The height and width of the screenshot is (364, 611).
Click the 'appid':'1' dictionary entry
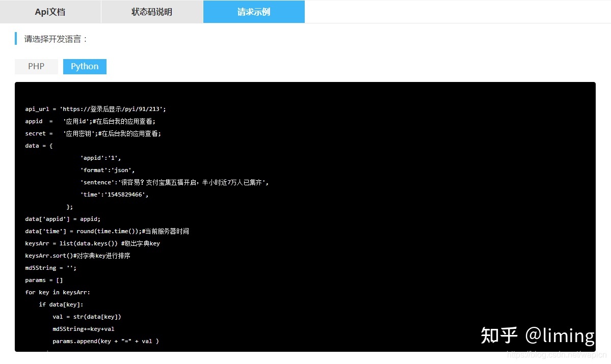(x=100, y=158)
